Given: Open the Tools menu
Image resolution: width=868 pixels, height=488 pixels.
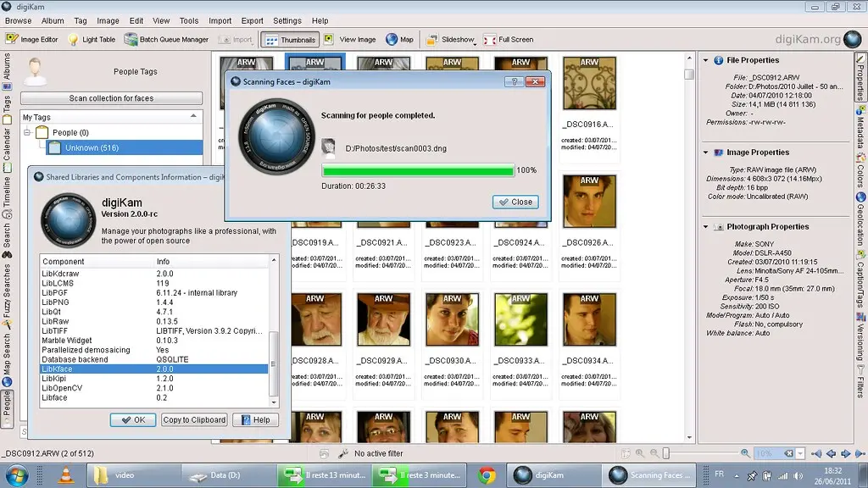Looking at the screenshot, I should click(188, 20).
